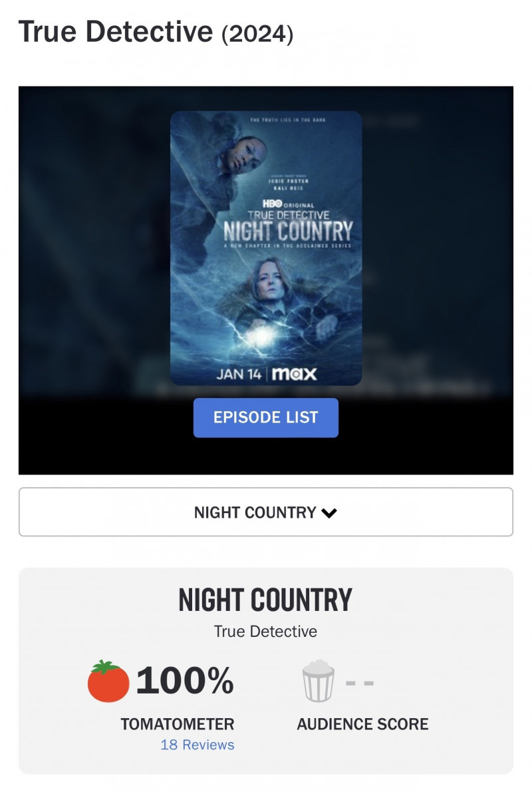Open the Episode List
This screenshot has height=792, width=532.
pyautogui.click(x=266, y=417)
